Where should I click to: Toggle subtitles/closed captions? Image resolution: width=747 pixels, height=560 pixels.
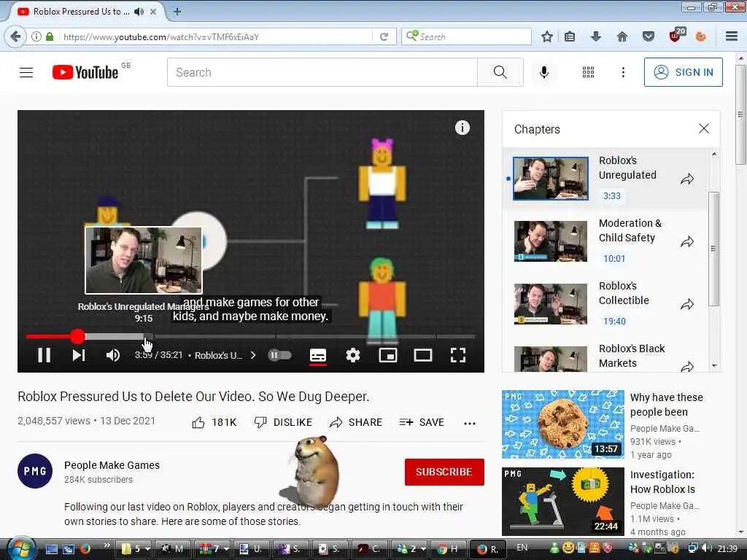coord(318,355)
